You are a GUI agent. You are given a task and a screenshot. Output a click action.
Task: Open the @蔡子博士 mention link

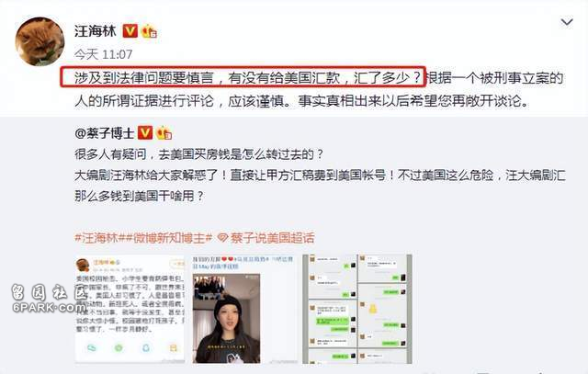click(x=104, y=133)
